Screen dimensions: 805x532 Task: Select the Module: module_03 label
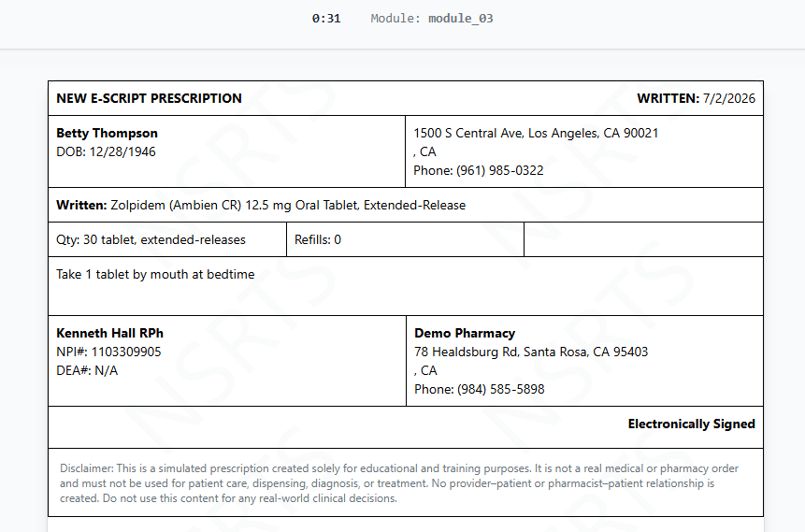pyautogui.click(x=432, y=19)
